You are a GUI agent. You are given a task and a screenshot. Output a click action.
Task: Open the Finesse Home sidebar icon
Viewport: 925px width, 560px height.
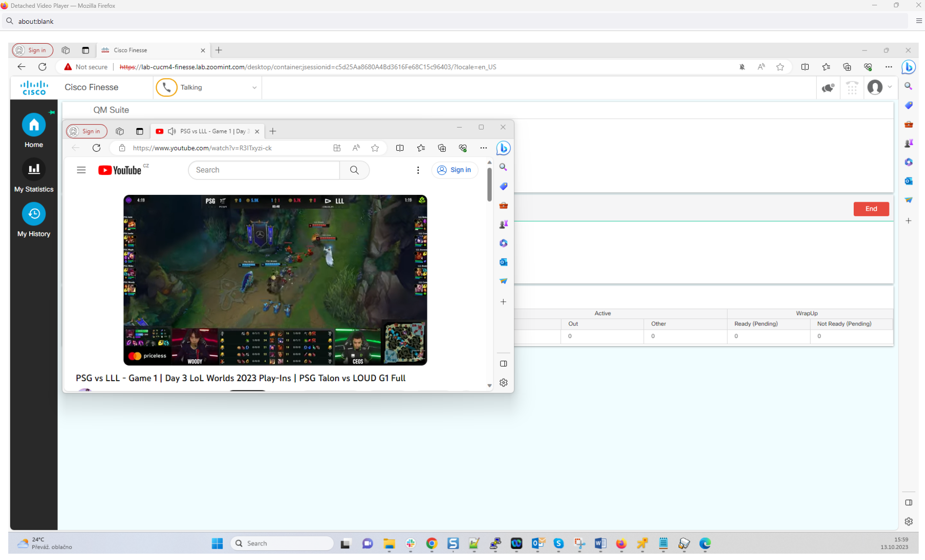pos(33,126)
